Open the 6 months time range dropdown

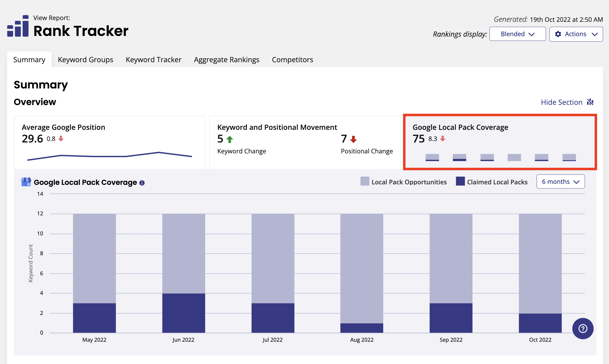point(560,182)
